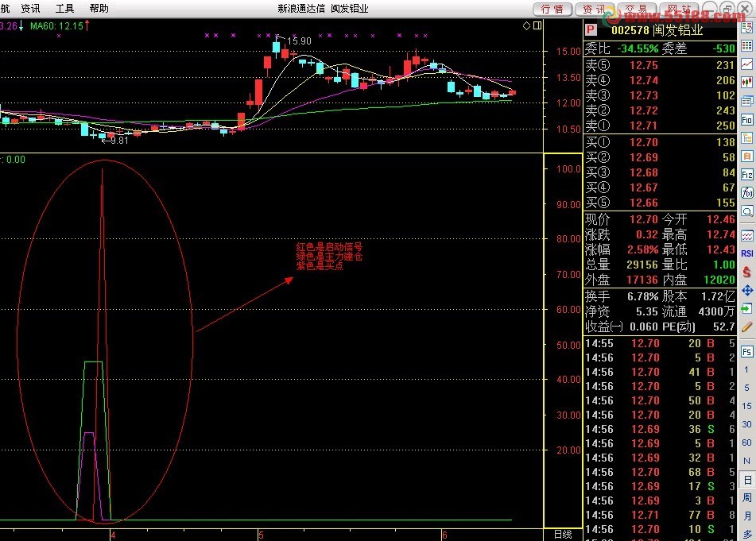Click the wavy indicator lines icon
Image resolution: width=756 pixels, height=541 pixels.
(746, 236)
